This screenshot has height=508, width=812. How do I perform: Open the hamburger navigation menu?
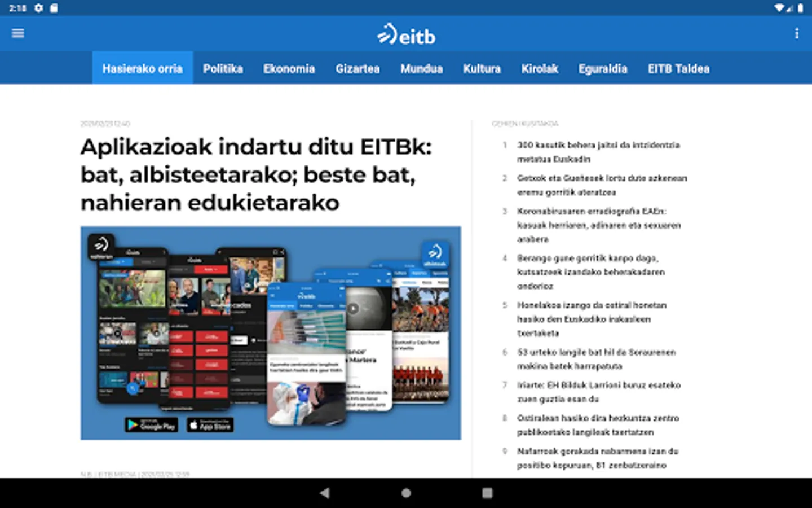coord(18,33)
